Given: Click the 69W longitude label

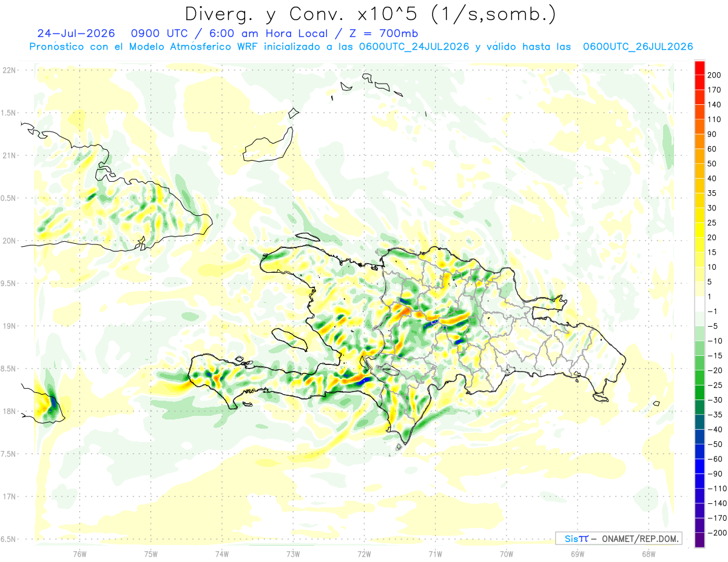Looking at the screenshot, I should [577, 554].
